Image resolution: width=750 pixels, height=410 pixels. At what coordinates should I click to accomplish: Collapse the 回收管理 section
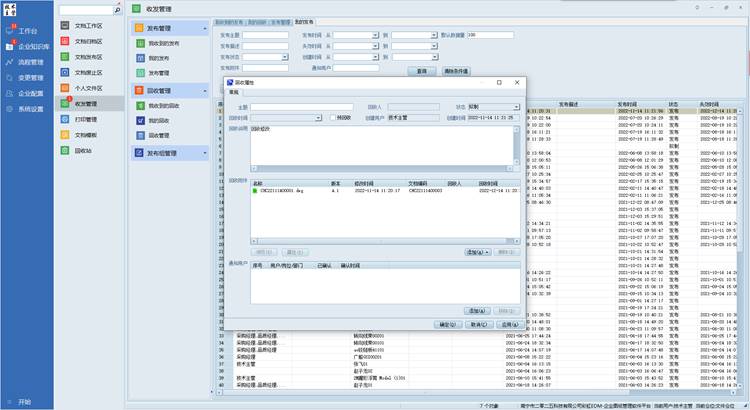202,90
